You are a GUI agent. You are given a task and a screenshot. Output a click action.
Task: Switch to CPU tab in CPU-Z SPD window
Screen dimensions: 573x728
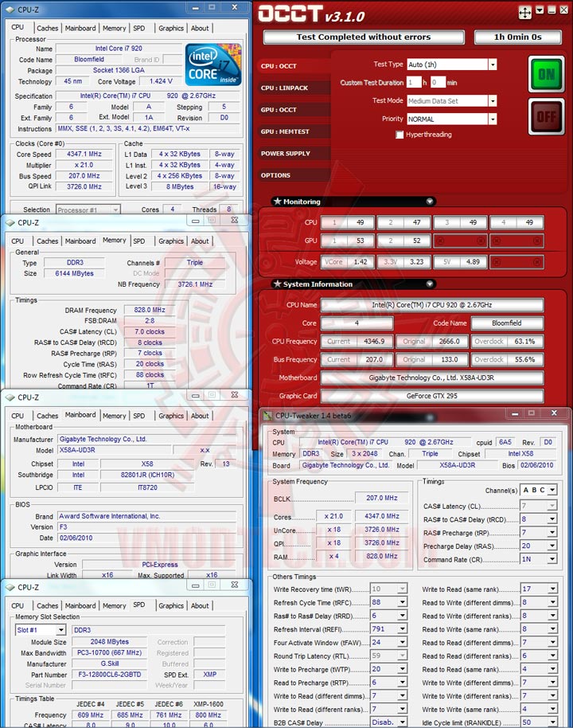(18, 605)
